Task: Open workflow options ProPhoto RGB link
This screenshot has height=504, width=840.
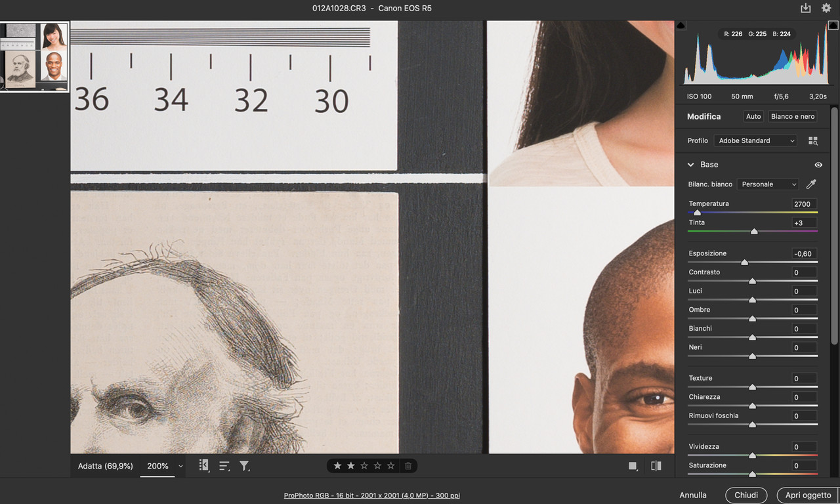Action: [x=372, y=495]
